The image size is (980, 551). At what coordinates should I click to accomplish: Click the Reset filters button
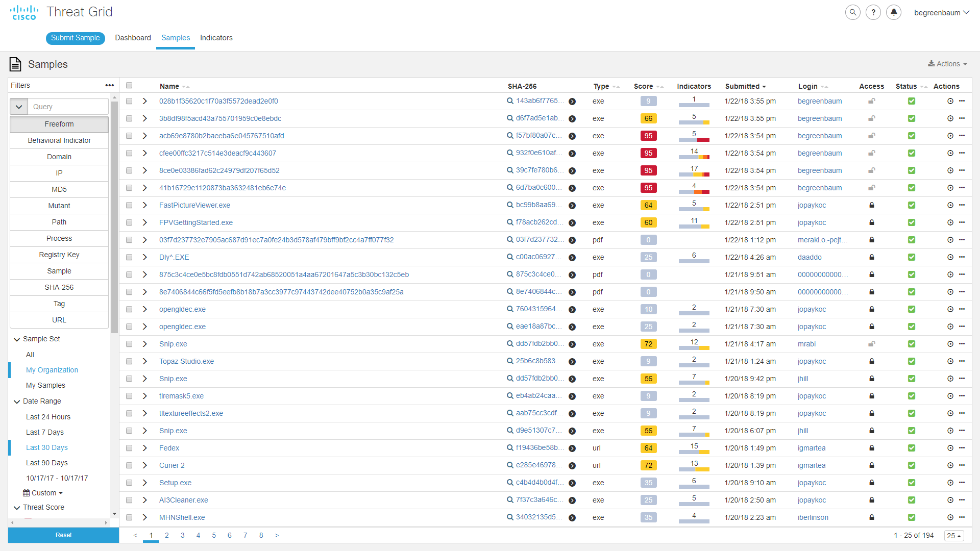tap(63, 535)
